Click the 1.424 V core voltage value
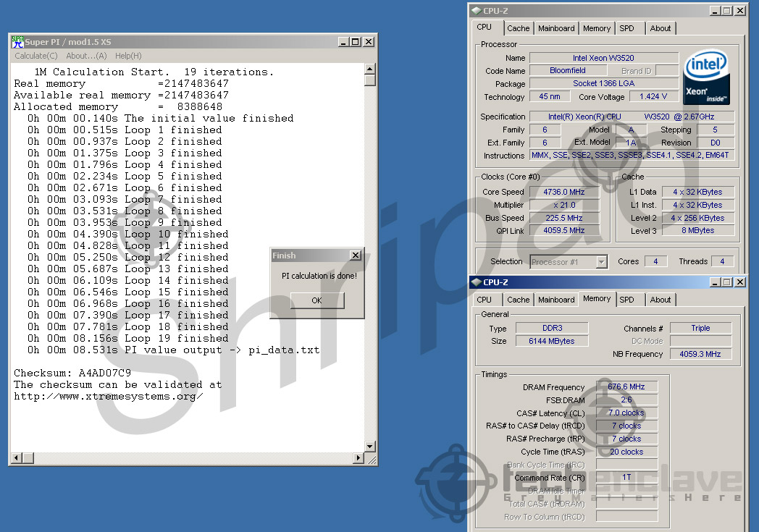 click(653, 96)
